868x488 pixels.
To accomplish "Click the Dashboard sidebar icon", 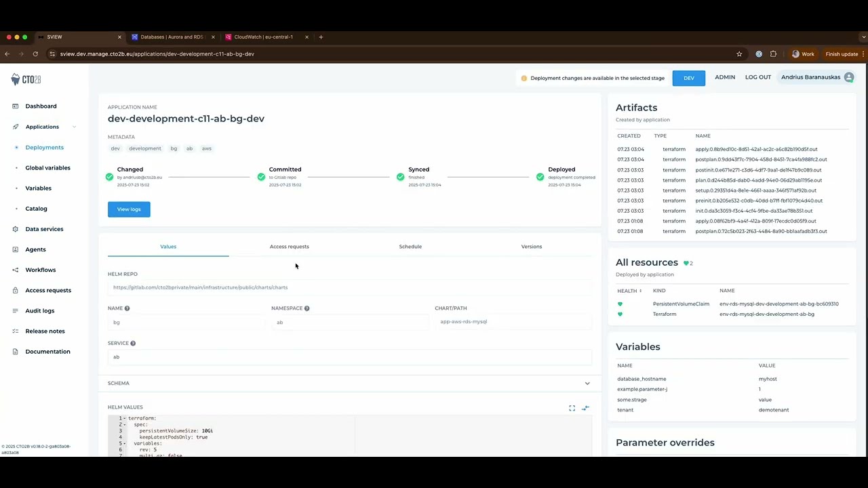I will [x=15, y=106].
